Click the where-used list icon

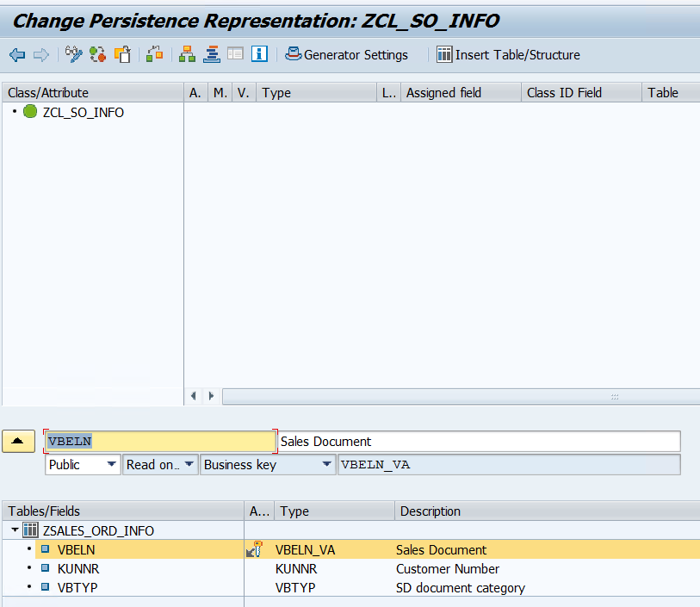[x=154, y=54]
